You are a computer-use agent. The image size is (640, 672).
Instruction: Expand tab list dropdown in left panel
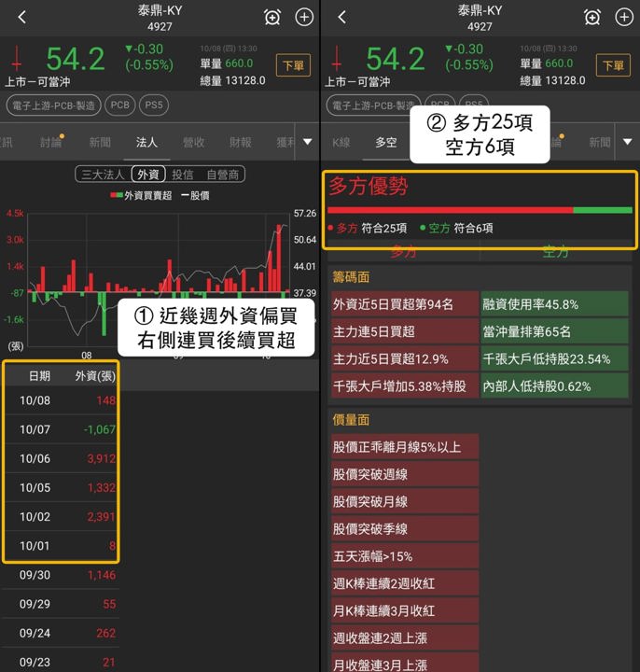click(308, 142)
